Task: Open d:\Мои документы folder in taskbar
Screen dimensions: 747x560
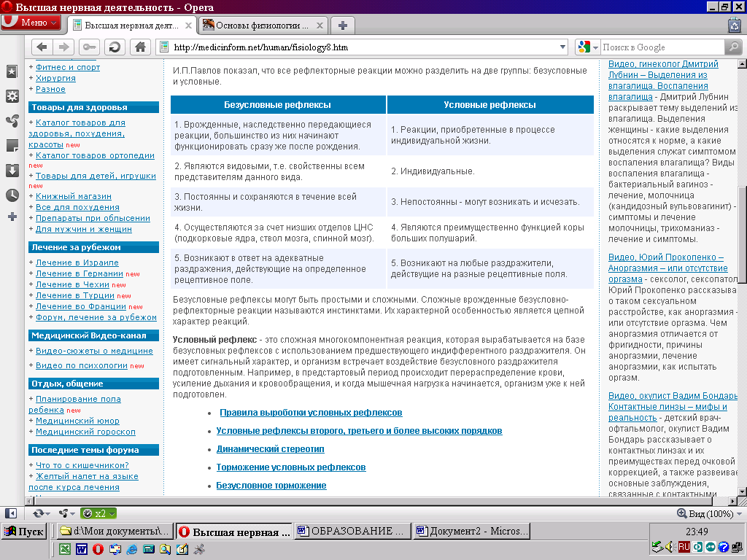Action: (115, 531)
